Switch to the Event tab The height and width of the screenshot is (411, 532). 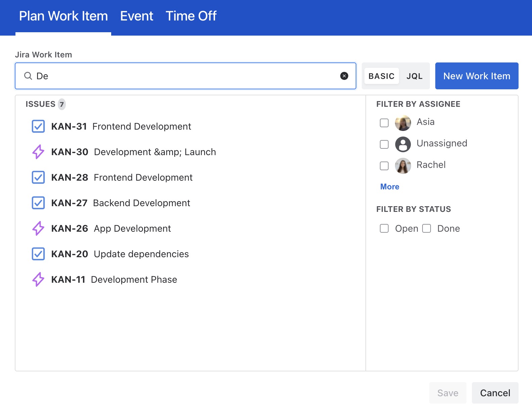pyautogui.click(x=137, y=16)
